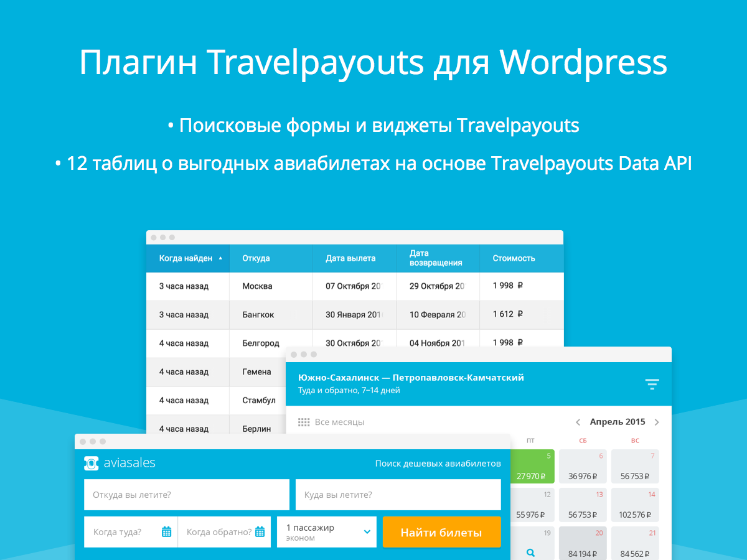Open 'Все месяцы' month selector

tap(339, 422)
